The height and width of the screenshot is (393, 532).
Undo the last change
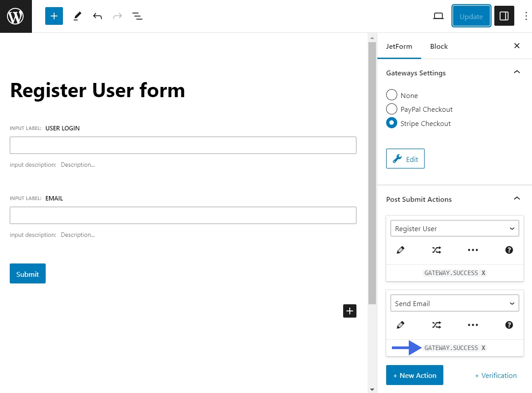click(x=98, y=16)
